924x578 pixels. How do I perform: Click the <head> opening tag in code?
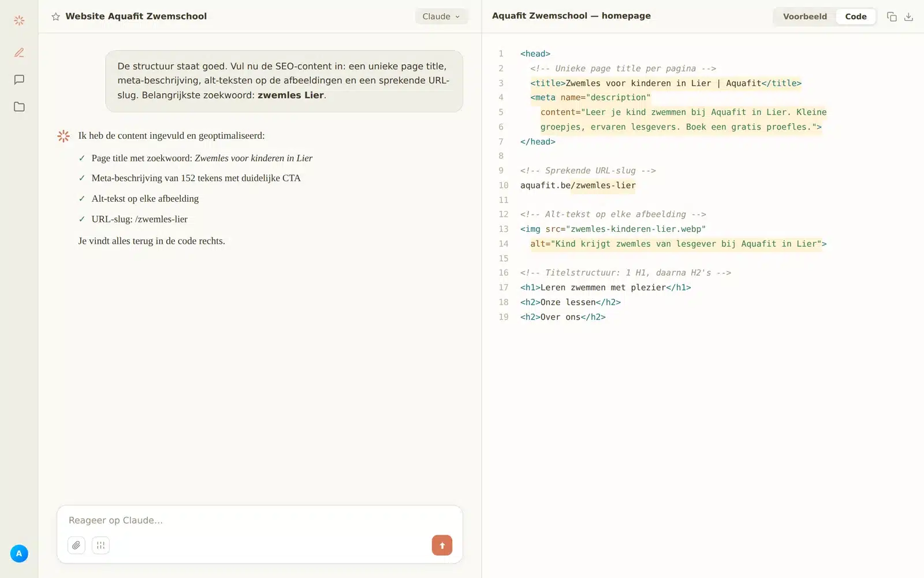[535, 54]
